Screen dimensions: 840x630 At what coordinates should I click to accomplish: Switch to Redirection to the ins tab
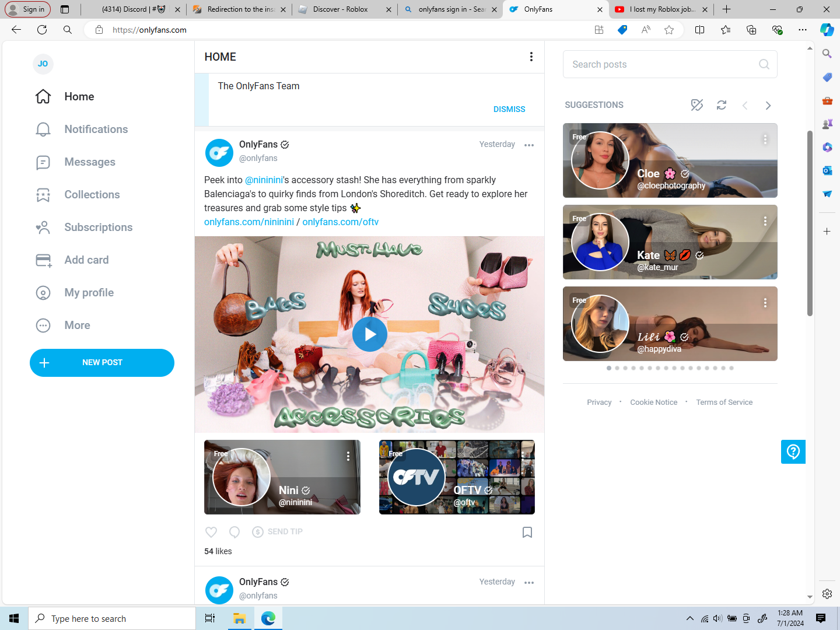240,9
